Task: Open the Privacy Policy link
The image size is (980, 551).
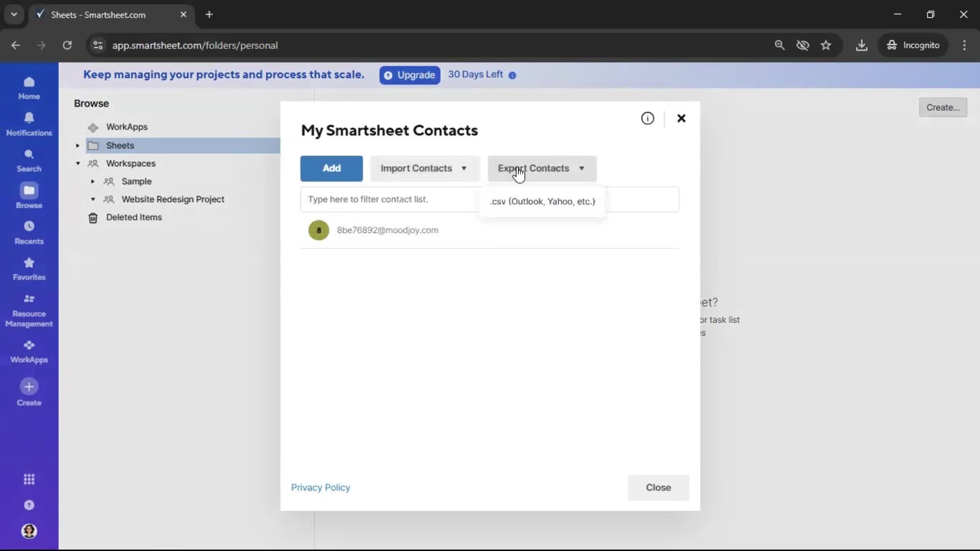Action: tap(320, 488)
